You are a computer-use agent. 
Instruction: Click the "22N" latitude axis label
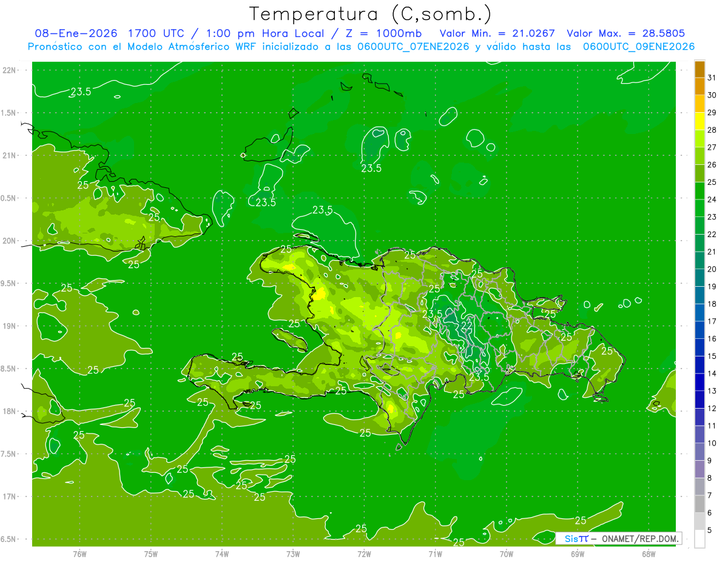coord(10,70)
